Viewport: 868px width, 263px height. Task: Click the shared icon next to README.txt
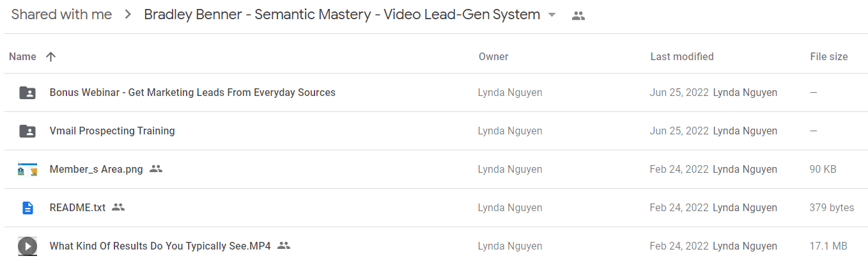pyautogui.click(x=118, y=207)
